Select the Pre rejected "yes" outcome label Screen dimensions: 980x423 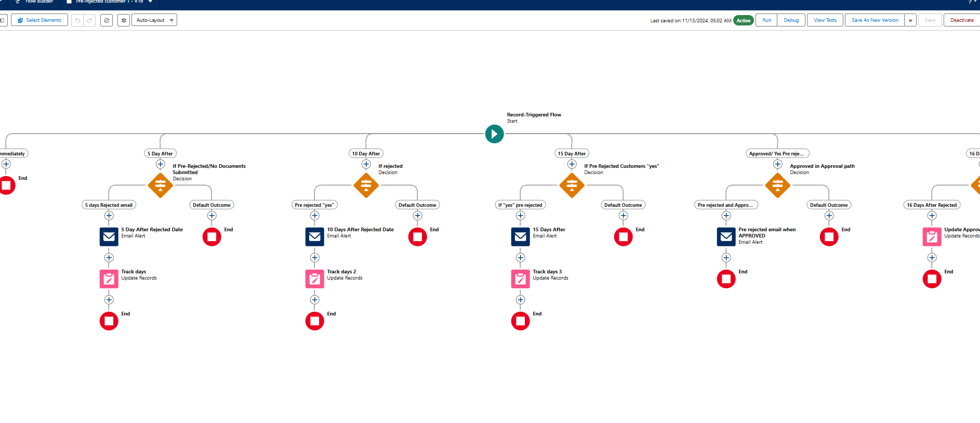click(314, 205)
